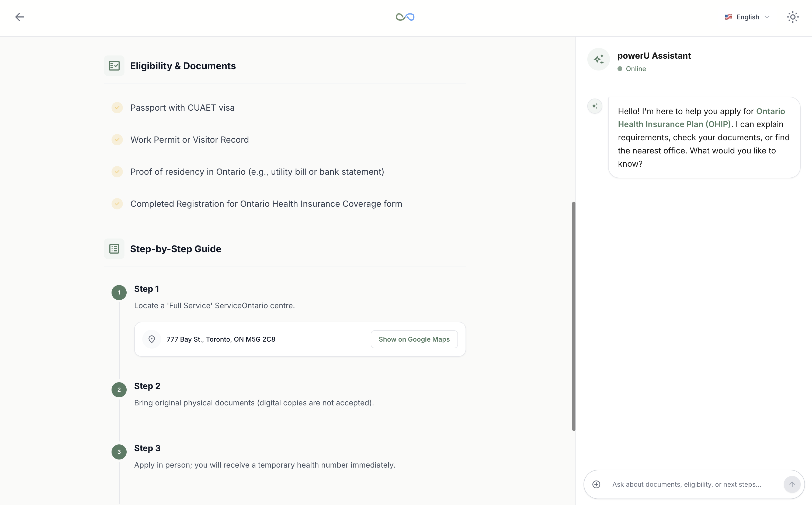812x505 pixels.
Task: Select the Step 2 numbered circle marker
Action: point(119,390)
